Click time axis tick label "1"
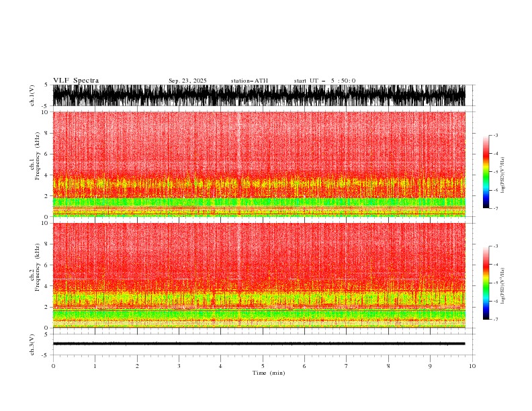Screen dimensions: 532x411 coord(95,366)
